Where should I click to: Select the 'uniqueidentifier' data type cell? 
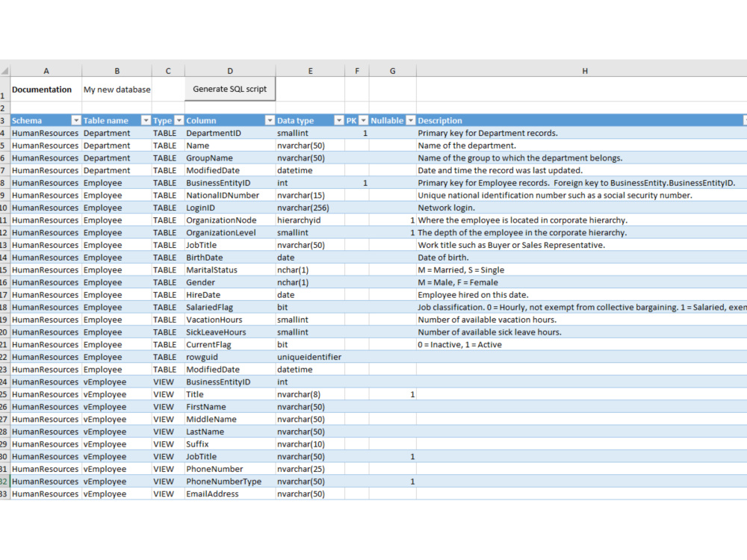coord(310,357)
